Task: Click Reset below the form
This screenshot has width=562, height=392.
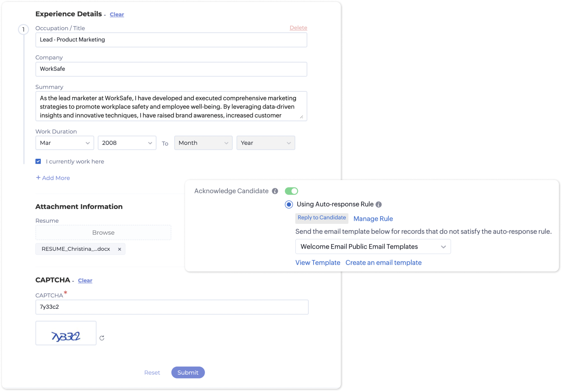Action: coord(152,372)
